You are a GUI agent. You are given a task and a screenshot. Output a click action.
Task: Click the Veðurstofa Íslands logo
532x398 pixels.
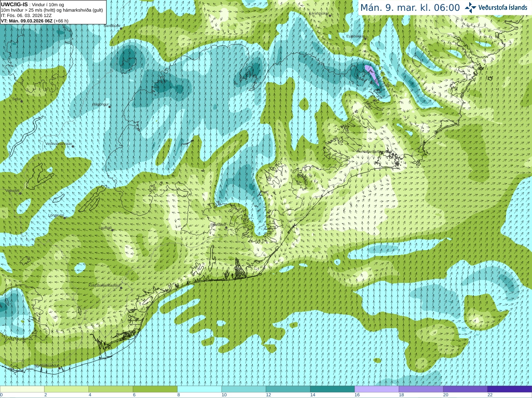click(496, 7)
